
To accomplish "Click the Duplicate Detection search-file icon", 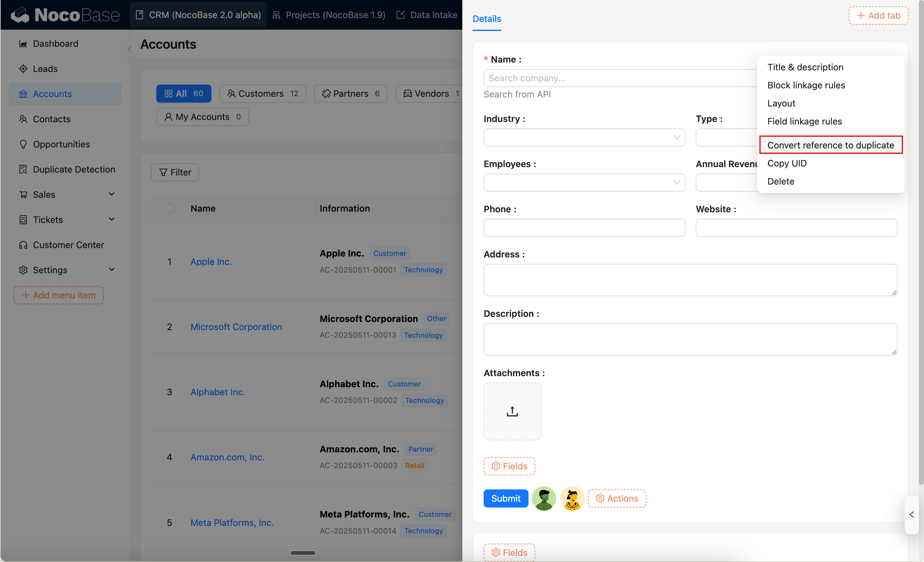I will [x=23, y=169].
